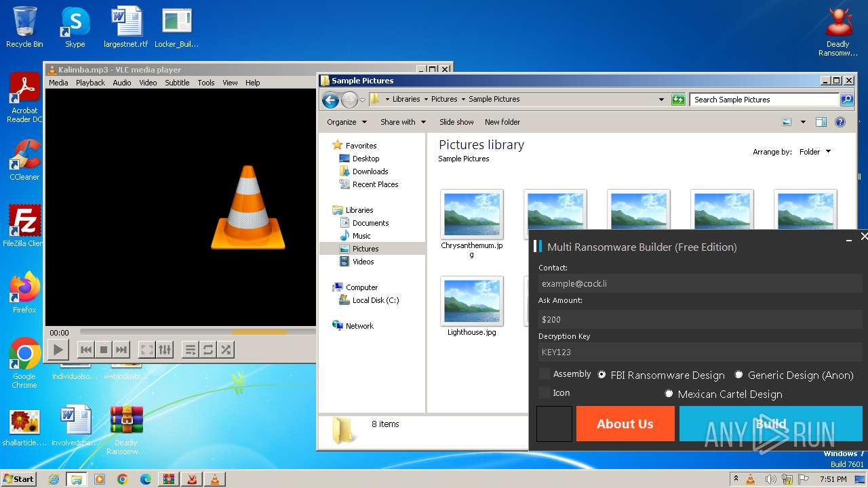The height and width of the screenshot is (488, 868).
Task: Select Local Disk (C:) in navigation pane
Action: coord(376,300)
